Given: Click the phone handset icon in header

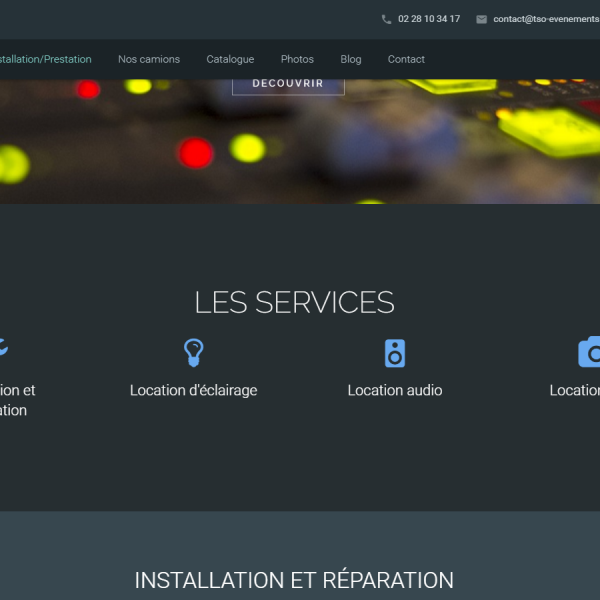Looking at the screenshot, I should click(386, 19).
